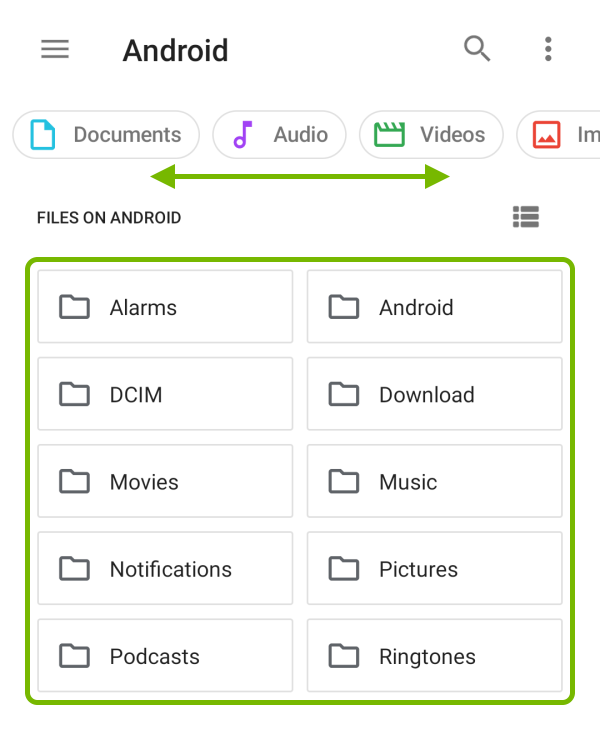Click the green Videos clapperboard icon

click(389, 134)
